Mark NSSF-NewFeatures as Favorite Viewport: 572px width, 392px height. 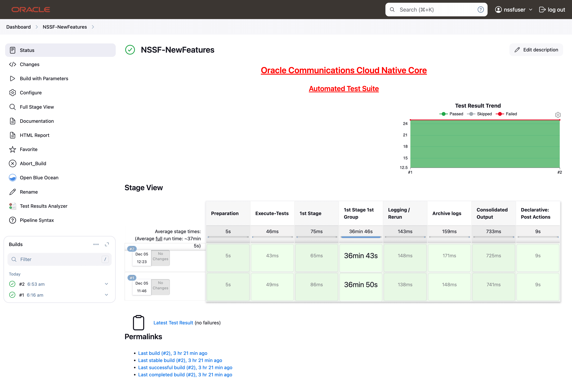pyautogui.click(x=29, y=149)
